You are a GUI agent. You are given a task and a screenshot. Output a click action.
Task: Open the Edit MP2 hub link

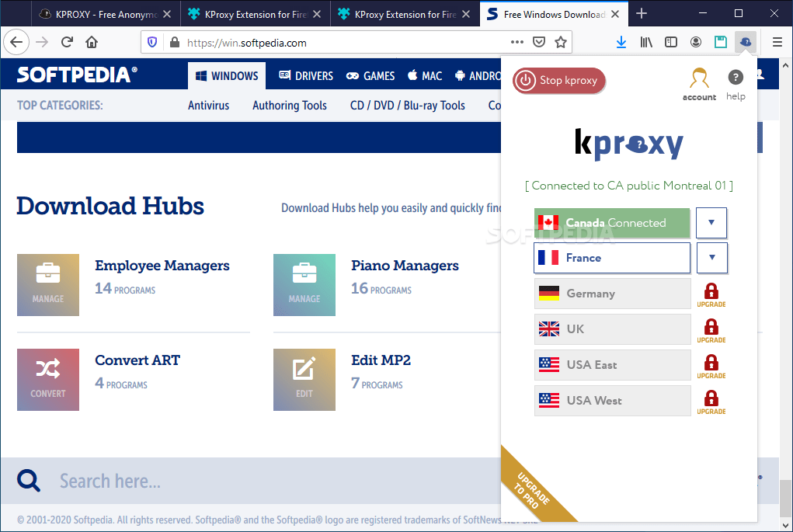(x=381, y=360)
